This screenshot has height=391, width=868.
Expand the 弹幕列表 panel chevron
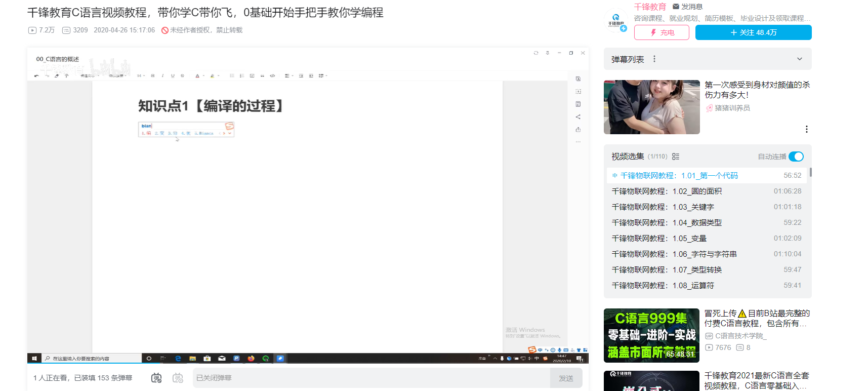pos(800,59)
